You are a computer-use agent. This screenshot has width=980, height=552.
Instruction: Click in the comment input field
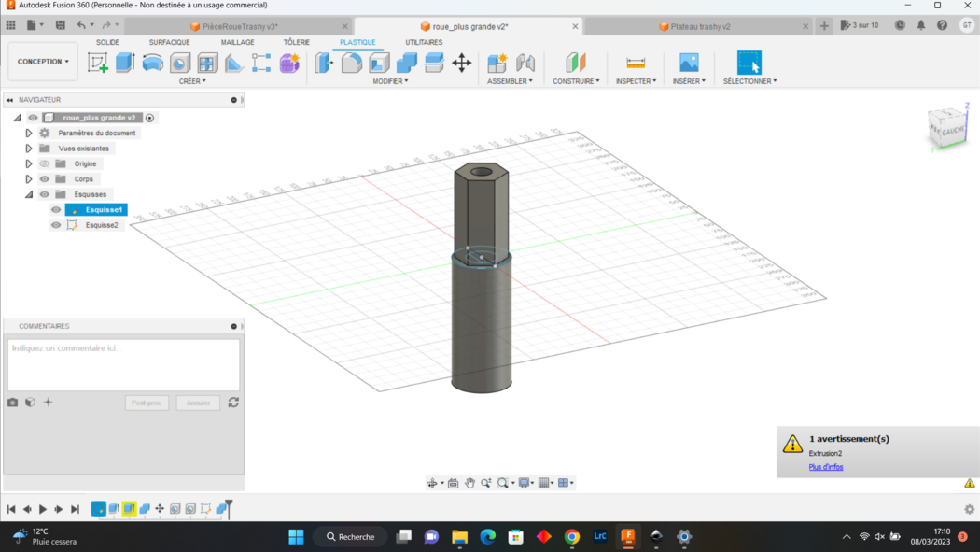(x=123, y=364)
